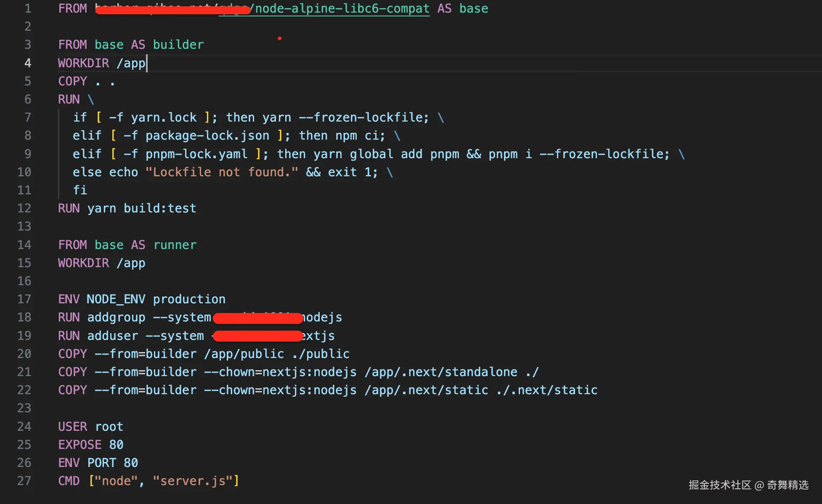Viewport: 822px width, 504px height.
Task: Click 'addgroup' command on line 18
Action: pyautogui.click(x=116, y=317)
